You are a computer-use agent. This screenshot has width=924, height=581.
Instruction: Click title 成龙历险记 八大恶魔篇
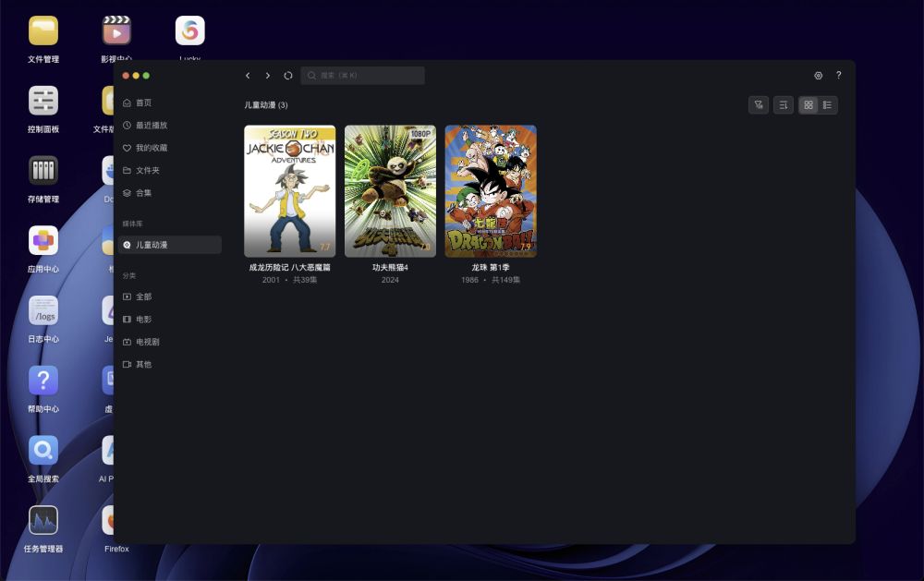pyautogui.click(x=290, y=268)
